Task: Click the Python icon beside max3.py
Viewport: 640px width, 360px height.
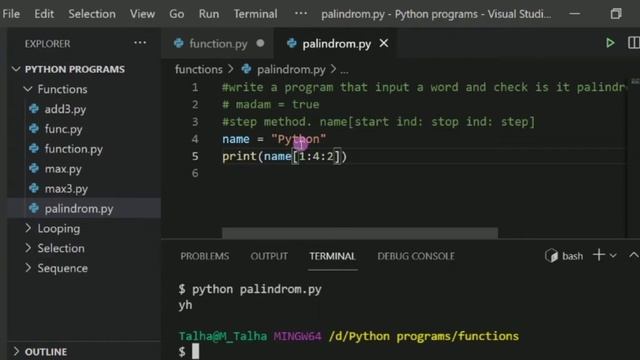Action: (34, 188)
